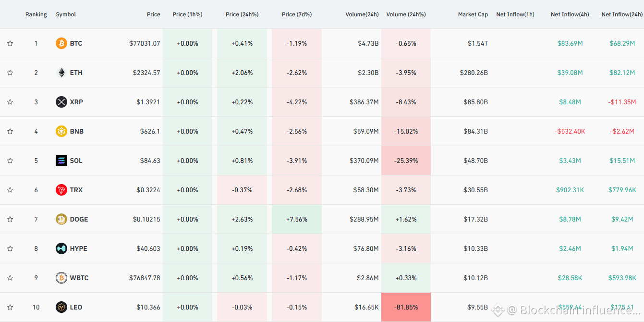Screen dimensions: 644x322
Task: Toggle the favorite star for ETH
Action: point(10,73)
